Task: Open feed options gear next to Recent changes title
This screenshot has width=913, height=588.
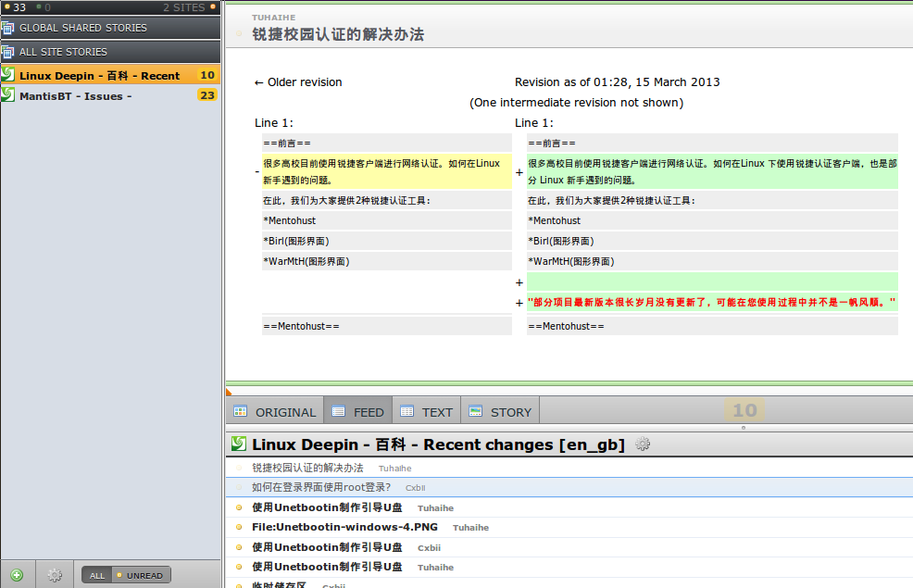Action: [643, 444]
